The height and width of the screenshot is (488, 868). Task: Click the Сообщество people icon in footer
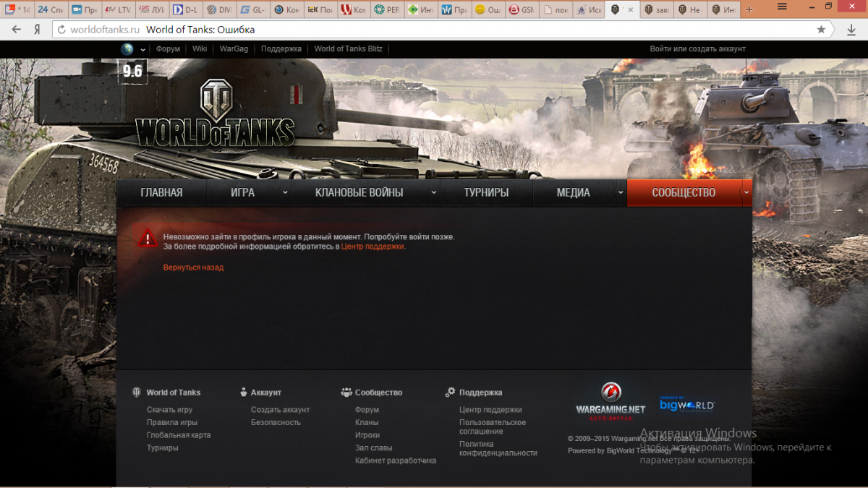coord(346,392)
